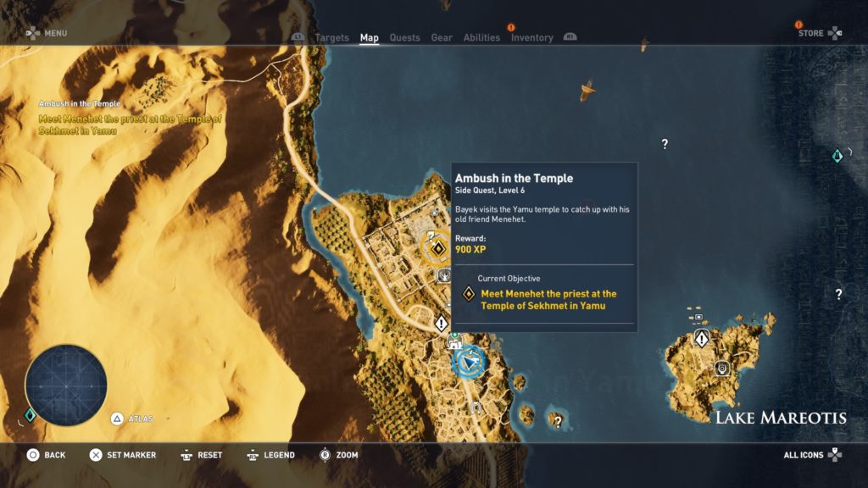Click the d-pad icon beside STORE
Viewport: 868px width, 488px height.
[835, 33]
